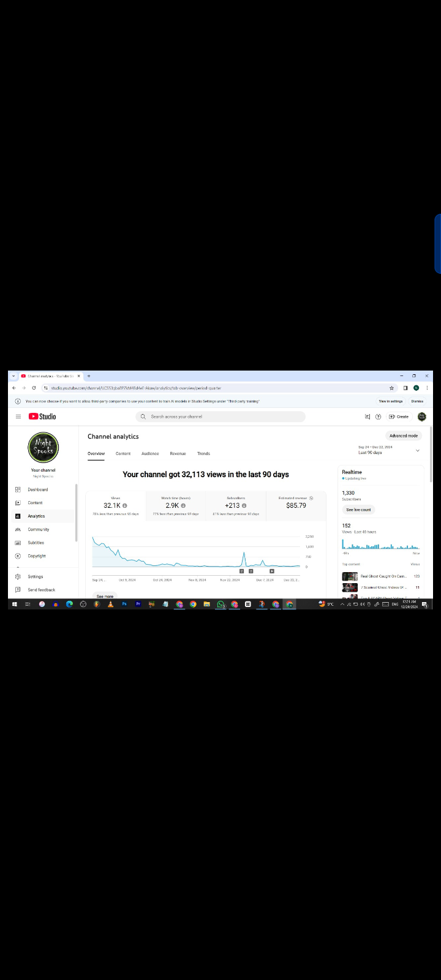Select the Estimated revenue metric card

point(296,506)
